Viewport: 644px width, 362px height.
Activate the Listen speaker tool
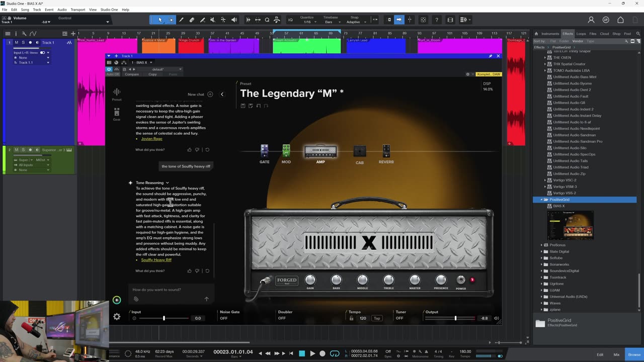pyautogui.click(x=234, y=20)
